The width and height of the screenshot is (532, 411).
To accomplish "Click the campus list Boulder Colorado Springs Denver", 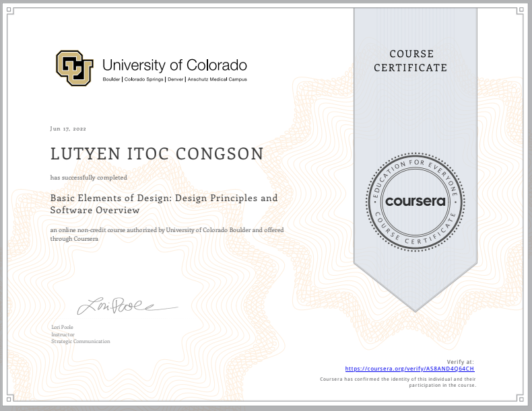I will 174,79.
